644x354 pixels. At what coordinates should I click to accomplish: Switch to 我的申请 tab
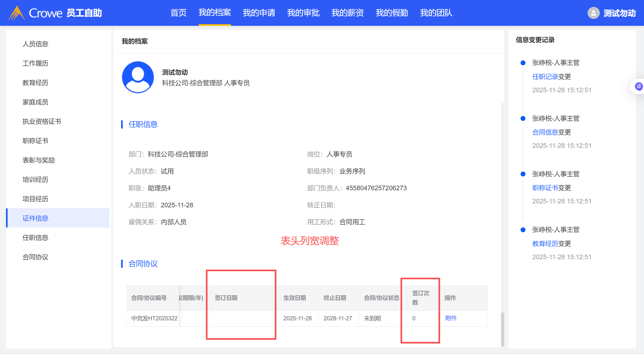(259, 13)
